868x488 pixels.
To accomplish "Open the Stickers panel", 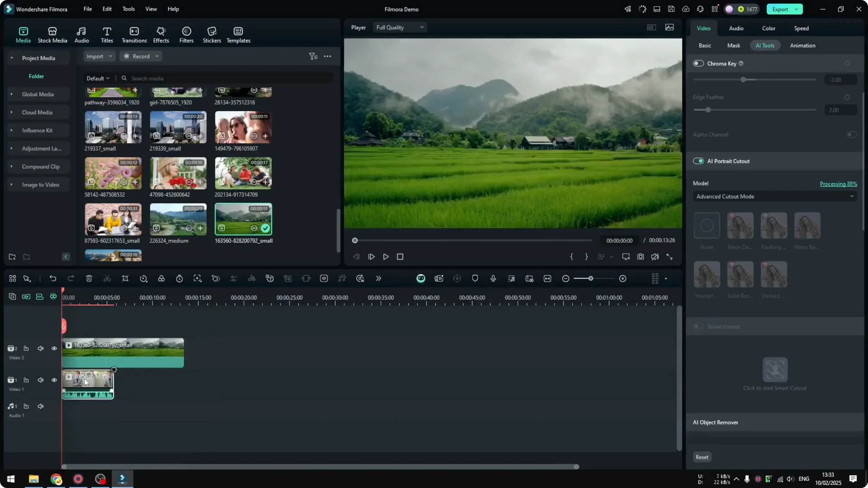I will [211, 34].
